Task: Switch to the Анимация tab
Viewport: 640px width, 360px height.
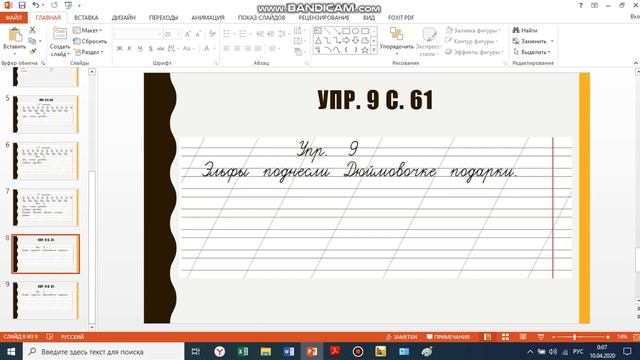Action: [x=208, y=18]
